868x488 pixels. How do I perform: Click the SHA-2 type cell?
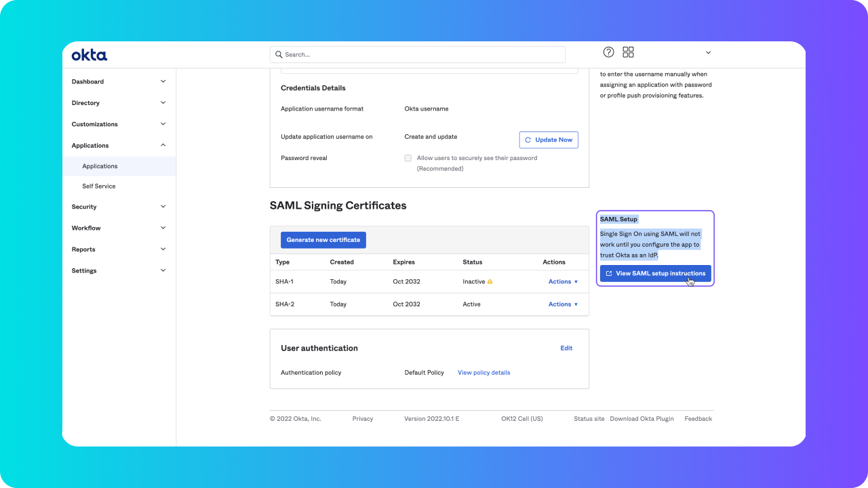(x=285, y=304)
